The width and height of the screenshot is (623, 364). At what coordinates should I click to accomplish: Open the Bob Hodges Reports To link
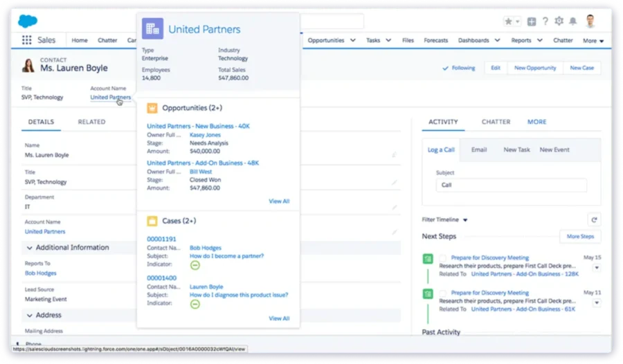[41, 273]
